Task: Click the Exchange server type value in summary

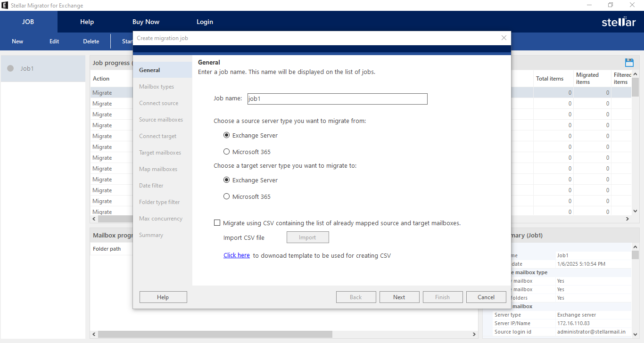Action: (576, 315)
